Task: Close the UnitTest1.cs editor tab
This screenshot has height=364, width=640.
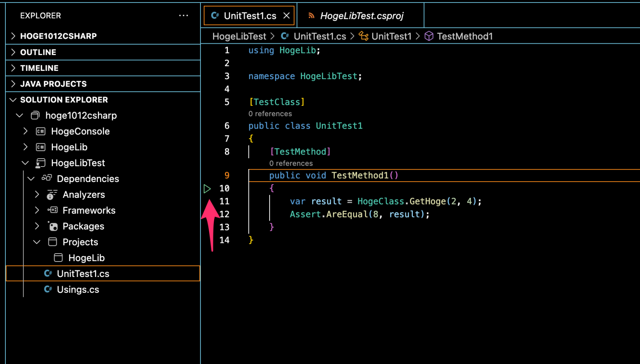Action: pyautogui.click(x=286, y=15)
